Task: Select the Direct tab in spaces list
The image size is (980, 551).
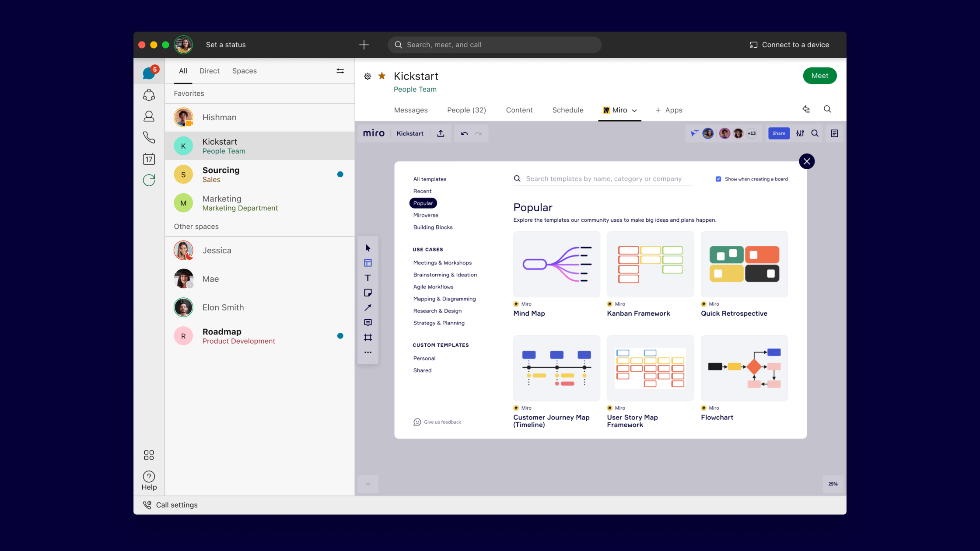Action: tap(209, 71)
